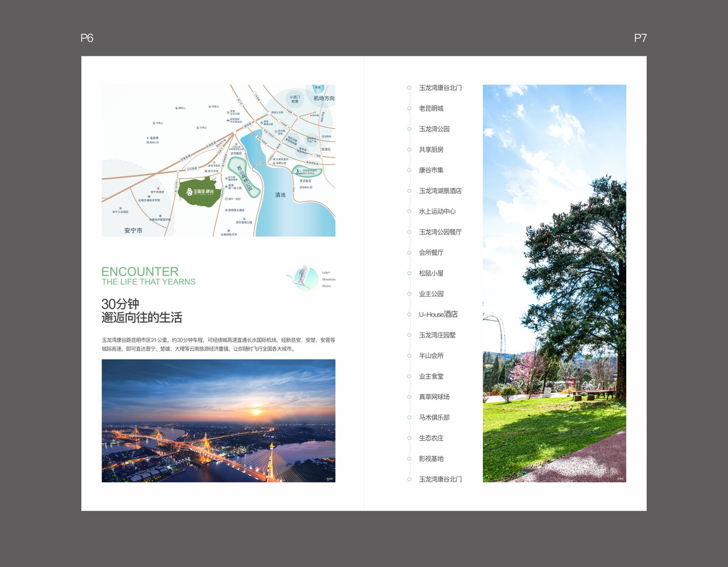
Task: Click the 老昆明城 list item
Action: (431, 108)
